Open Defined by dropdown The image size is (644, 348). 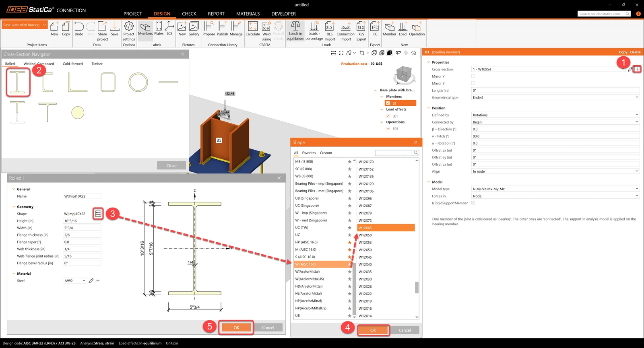click(x=555, y=115)
